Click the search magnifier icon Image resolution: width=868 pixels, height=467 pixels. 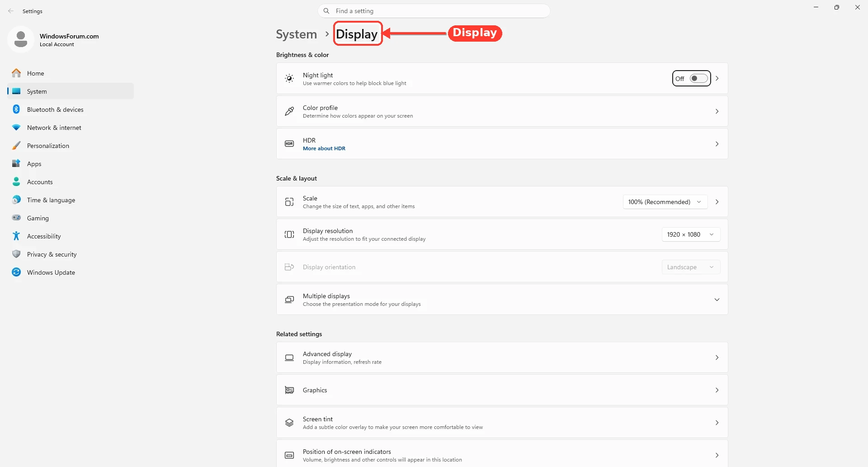(326, 11)
